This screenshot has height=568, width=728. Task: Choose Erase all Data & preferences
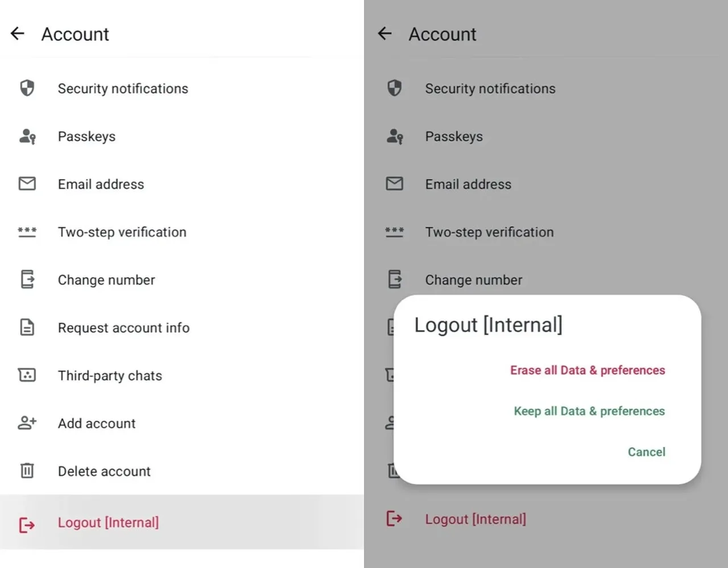tap(588, 371)
